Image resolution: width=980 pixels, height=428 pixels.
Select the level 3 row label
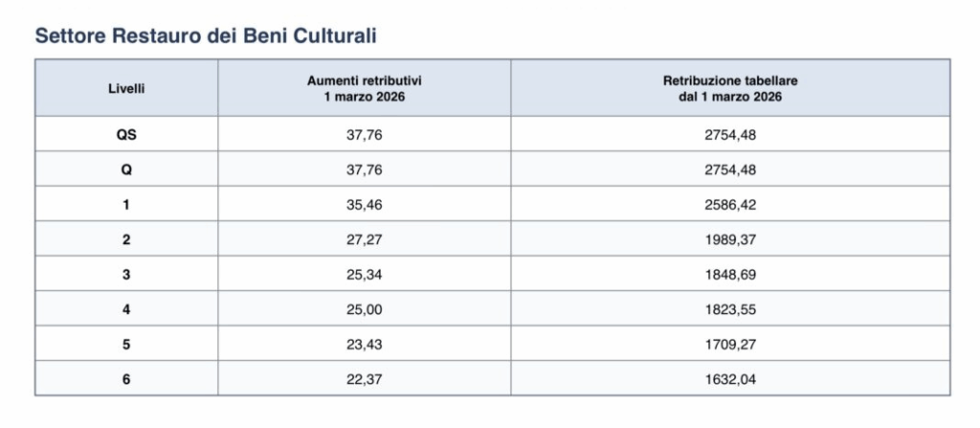pos(126,273)
